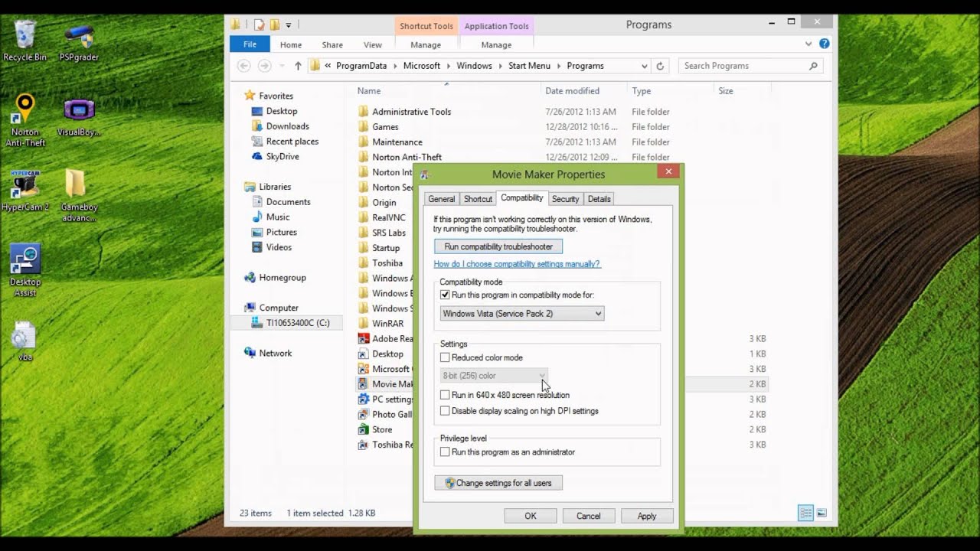Image resolution: width=980 pixels, height=551 pixels.
Task: Open the Windows Vista (Service Pack 2) dropdown
Action: pos(521,314)
